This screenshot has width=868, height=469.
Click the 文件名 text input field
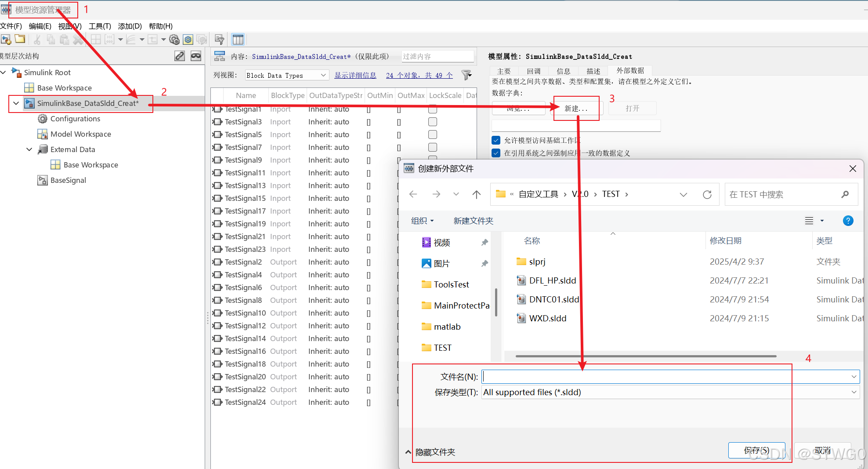671,377
